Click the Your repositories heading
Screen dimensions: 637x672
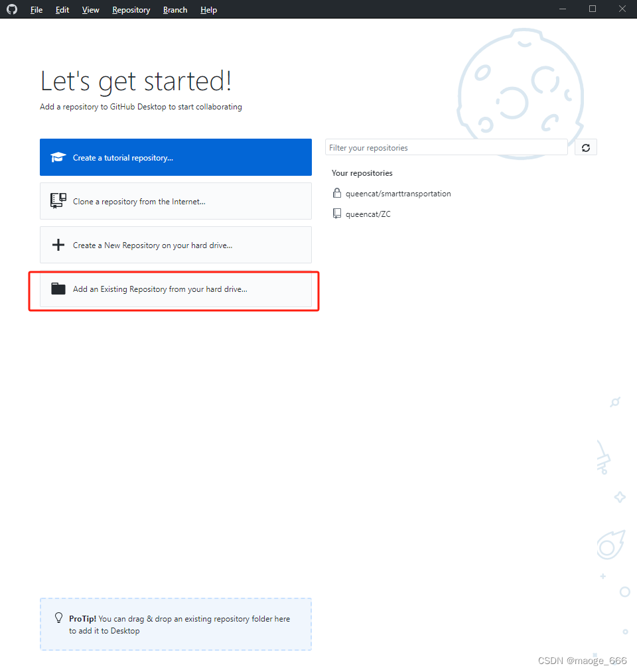362,172
